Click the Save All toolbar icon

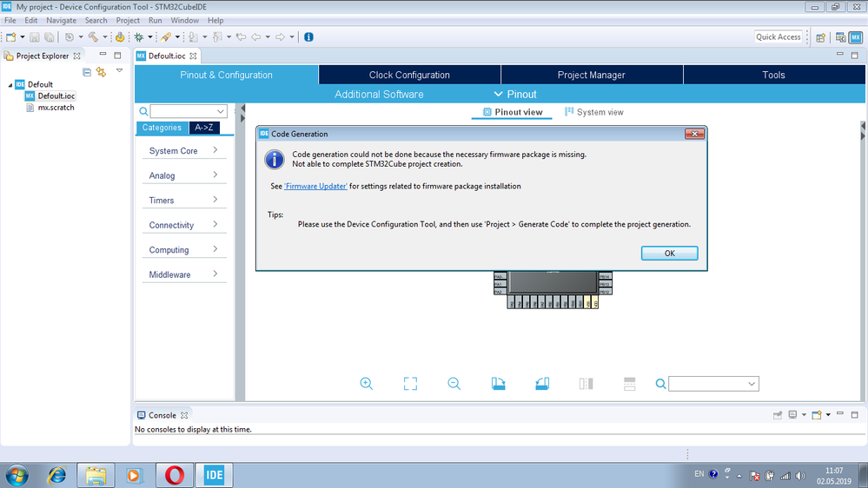click(x=50, y=37)
